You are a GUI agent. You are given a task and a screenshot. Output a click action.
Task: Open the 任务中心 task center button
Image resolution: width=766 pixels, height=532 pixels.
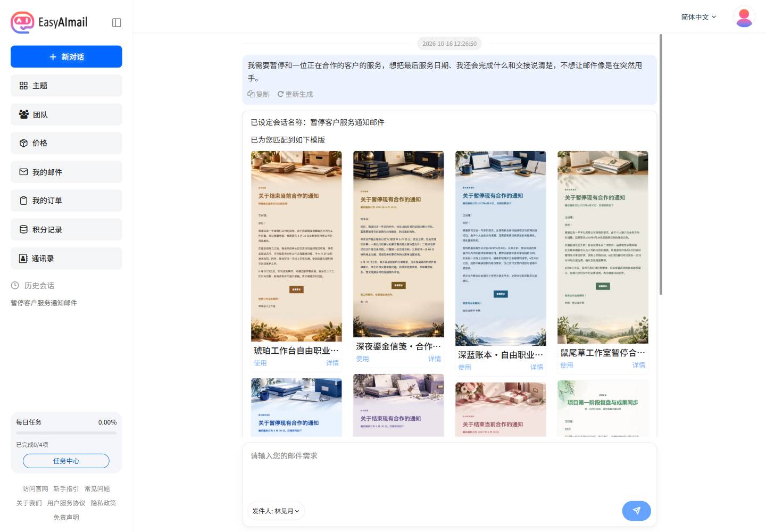point(66,461)
